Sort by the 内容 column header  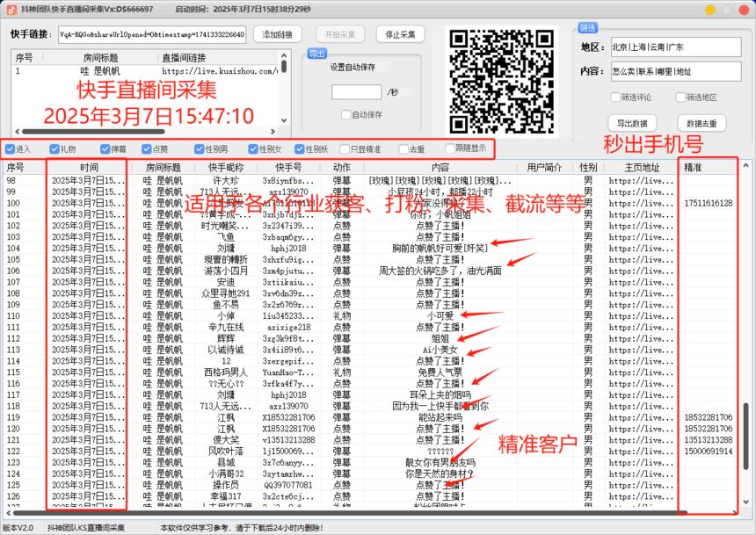[440, 167]
